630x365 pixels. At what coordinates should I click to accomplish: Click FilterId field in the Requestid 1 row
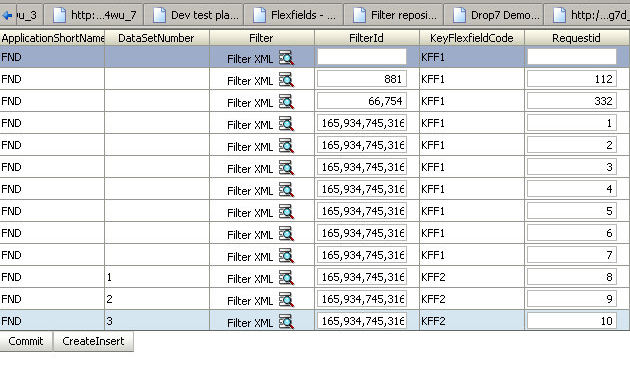[362, 123]
